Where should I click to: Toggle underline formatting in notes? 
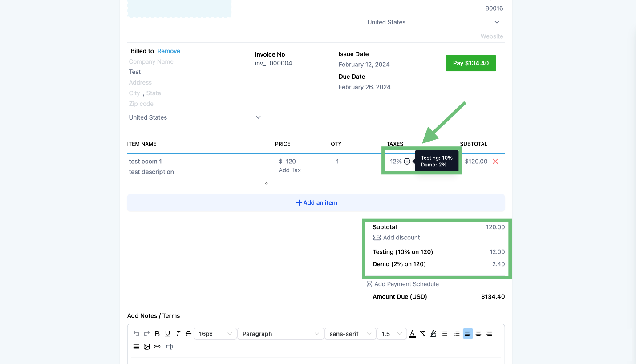point(167,334)
